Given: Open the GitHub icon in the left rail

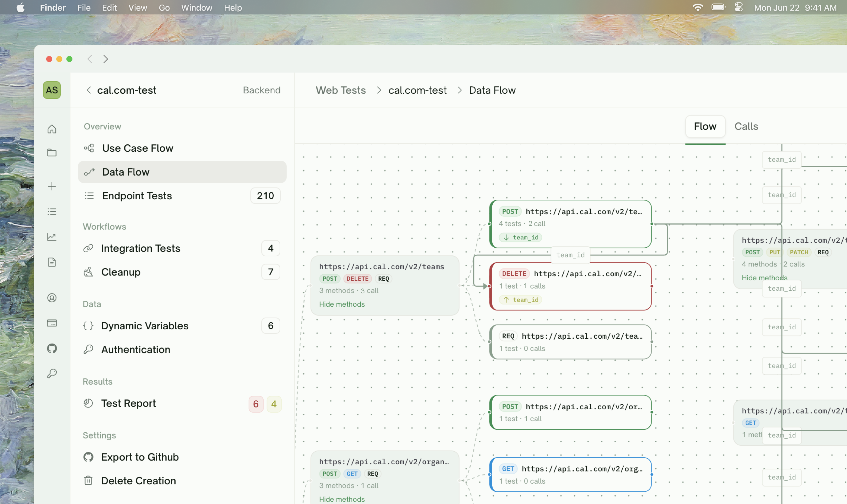Looking at the screenshot, I should (x=52, y=348).
